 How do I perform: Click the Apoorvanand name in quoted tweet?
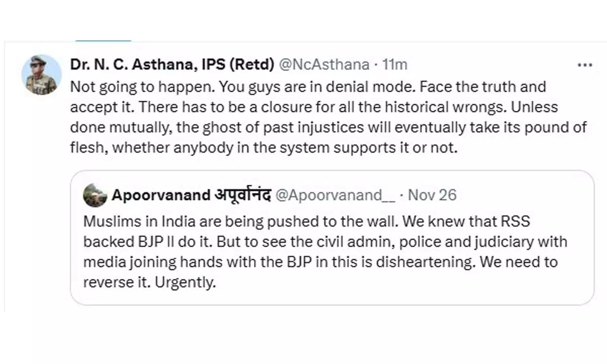pyautogui.click(x=161, y=195)
